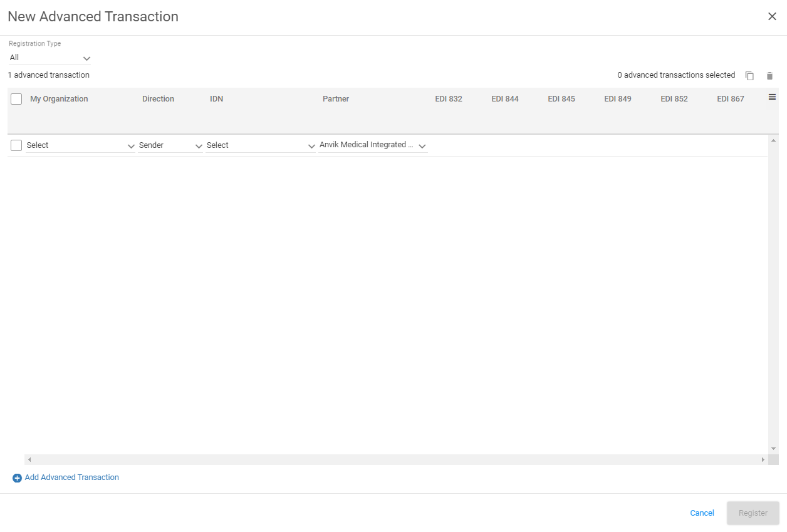Click the horizontal scrollbar left arrow
The image size is (787, 532).
pyautogui.click(x=29, y=459)
